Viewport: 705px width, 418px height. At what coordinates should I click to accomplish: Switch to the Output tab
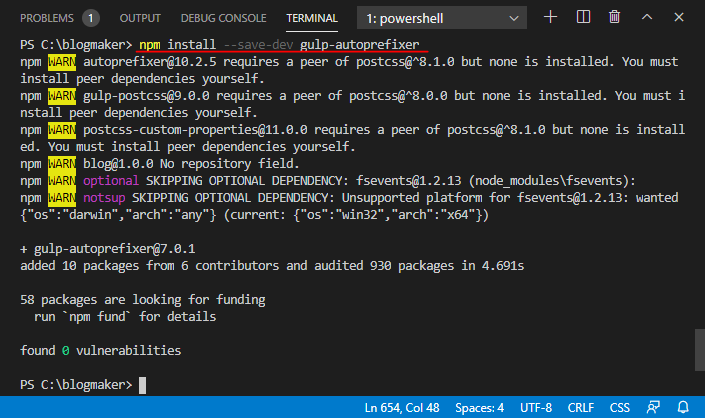140,18
